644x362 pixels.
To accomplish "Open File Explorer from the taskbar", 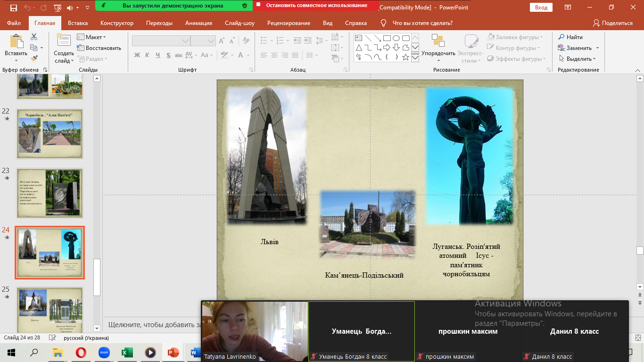I will click(58, 352).
